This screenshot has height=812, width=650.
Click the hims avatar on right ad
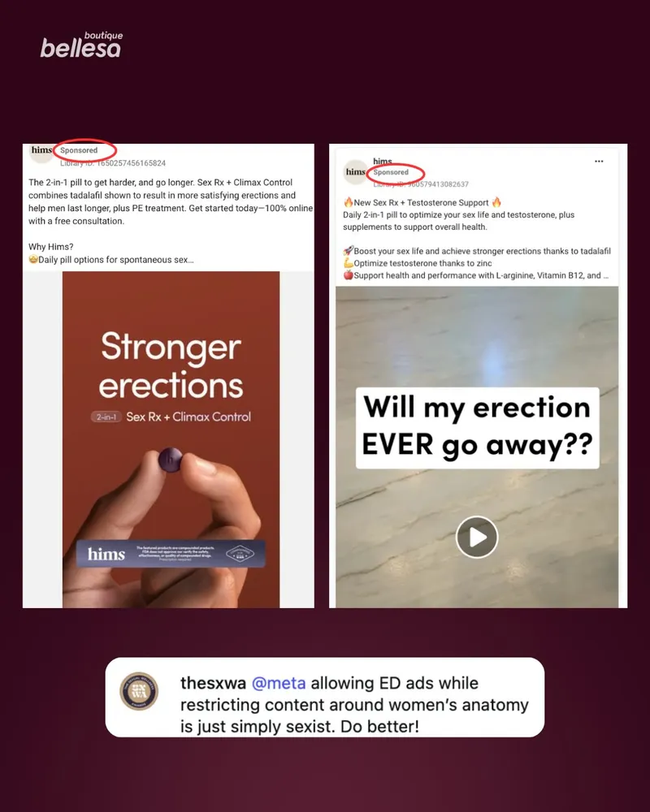click(355, 172)
